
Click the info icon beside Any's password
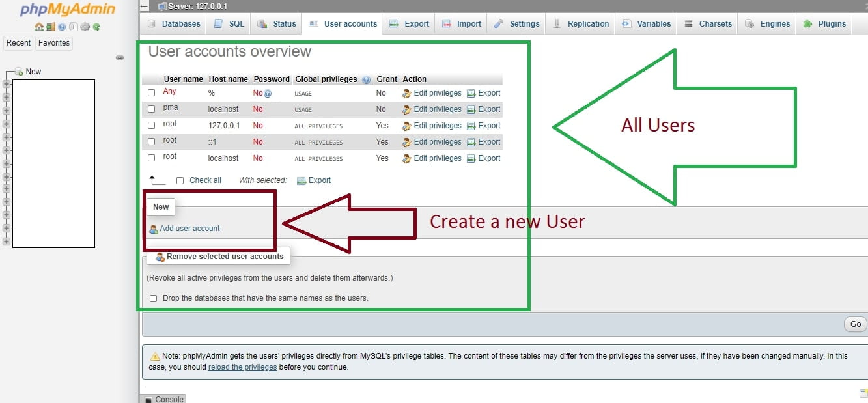coord(268,94)
